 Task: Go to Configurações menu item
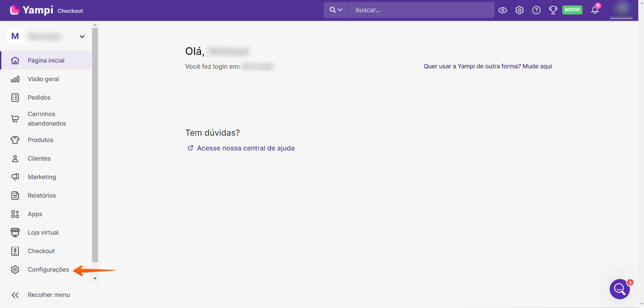coord(48,270)
